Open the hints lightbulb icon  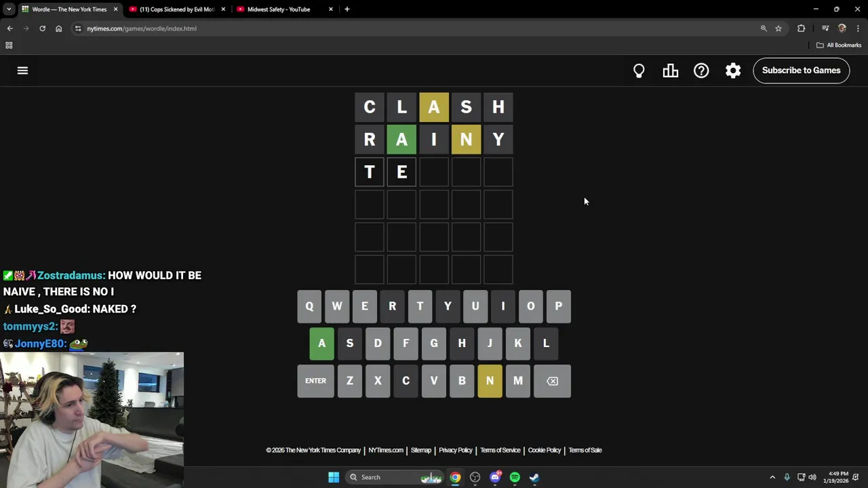tap(639, 70)
